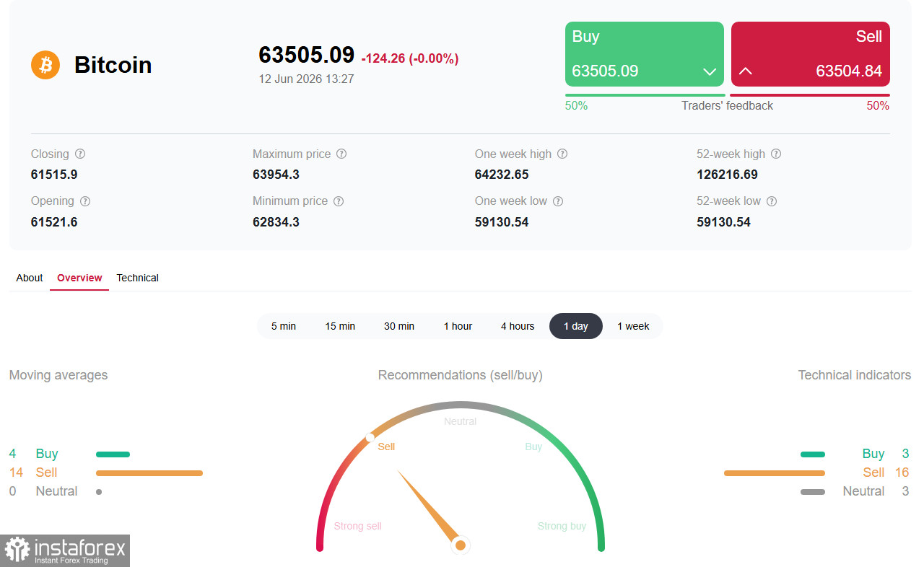This screenshot has height=567, width=924.
Task: Click the Technical indicators heading
Action: pos(855,375)
